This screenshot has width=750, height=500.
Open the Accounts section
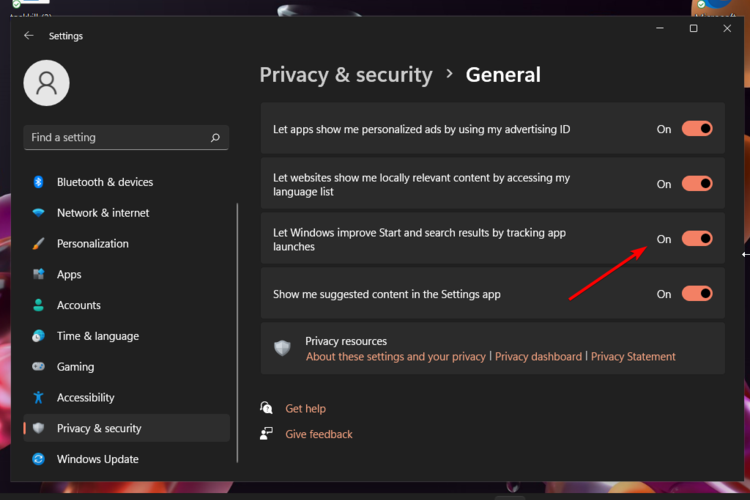pyautogui.click(x=127, y=305)
